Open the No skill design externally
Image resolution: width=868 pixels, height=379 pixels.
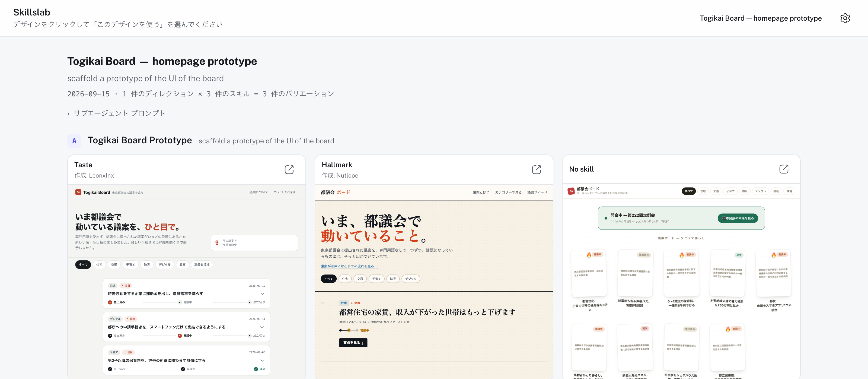[x=783, y=169]
